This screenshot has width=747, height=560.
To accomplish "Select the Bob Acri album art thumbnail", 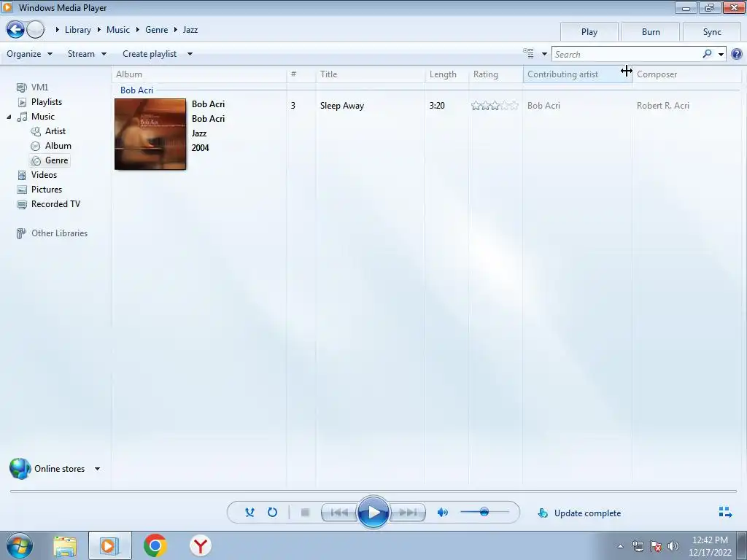I will (x=150, y=134).
